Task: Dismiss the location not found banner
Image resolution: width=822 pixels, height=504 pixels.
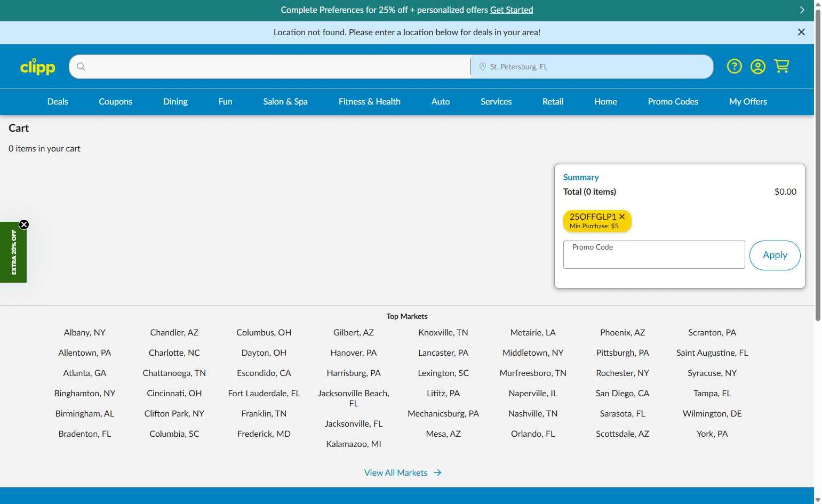Action: 801,32
